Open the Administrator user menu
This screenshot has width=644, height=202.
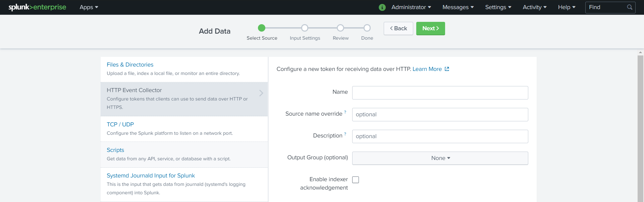pos(411,7)
